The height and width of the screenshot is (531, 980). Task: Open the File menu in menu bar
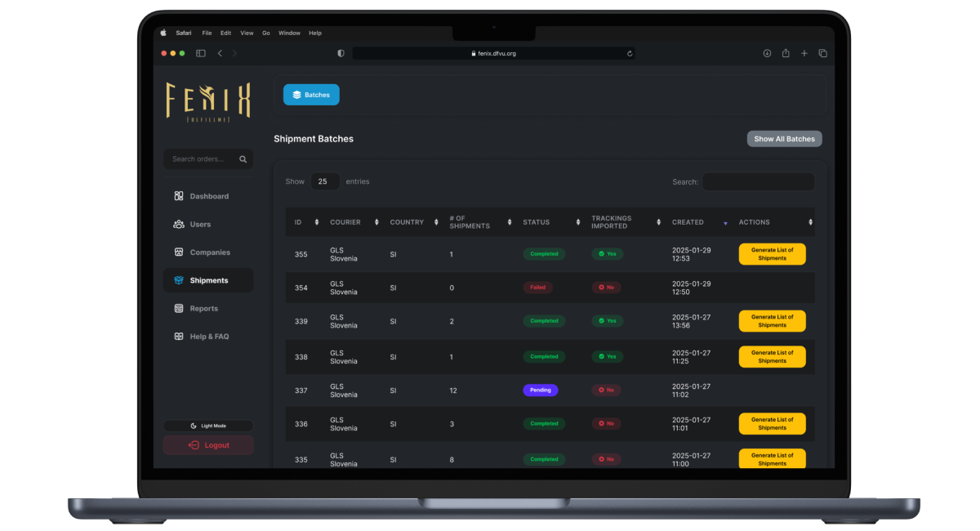pos(207,33)
